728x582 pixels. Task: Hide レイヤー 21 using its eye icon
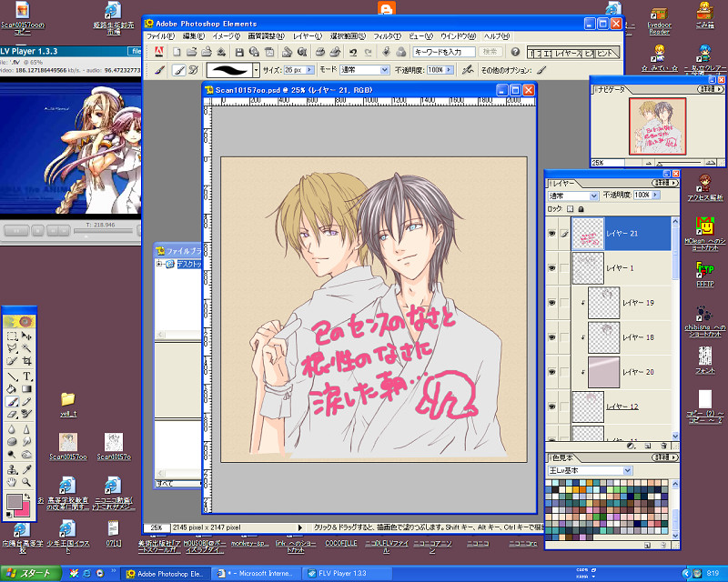pyautogui.click(x=551, y=234)
